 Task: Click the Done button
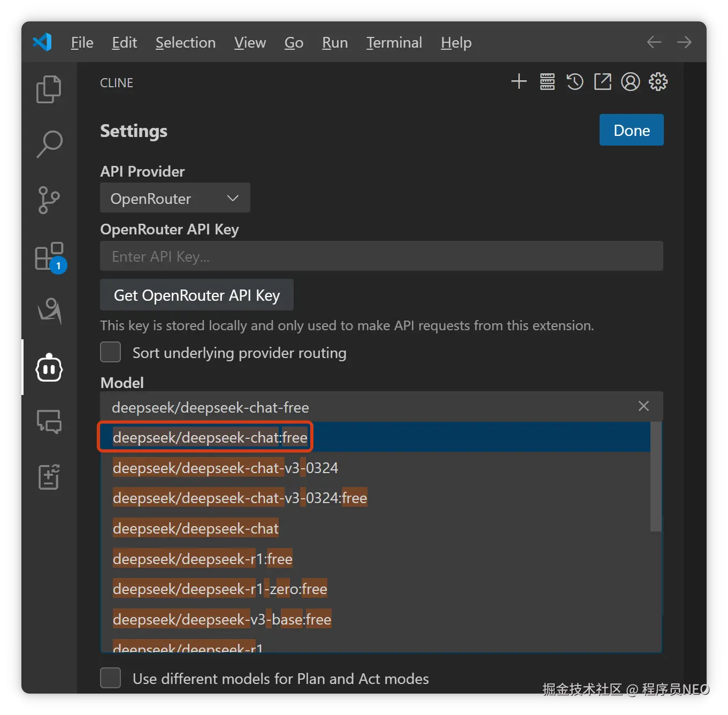pos(631,130)
